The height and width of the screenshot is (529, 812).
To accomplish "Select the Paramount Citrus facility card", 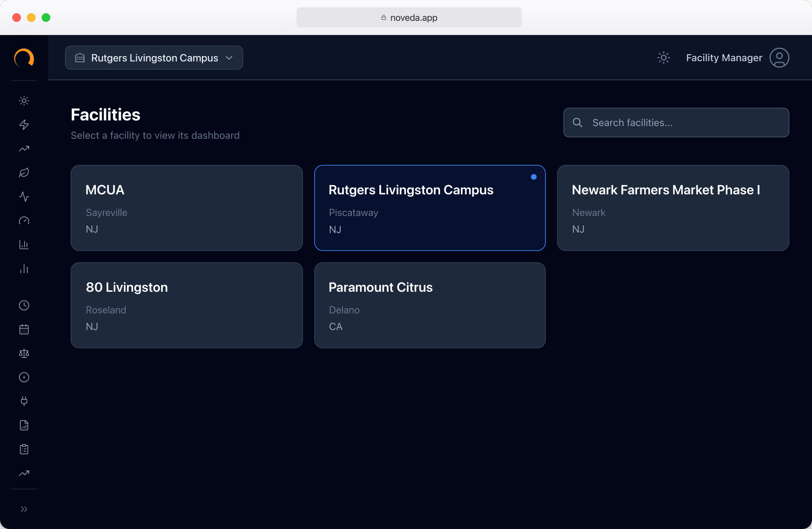I will pos(430,305).
